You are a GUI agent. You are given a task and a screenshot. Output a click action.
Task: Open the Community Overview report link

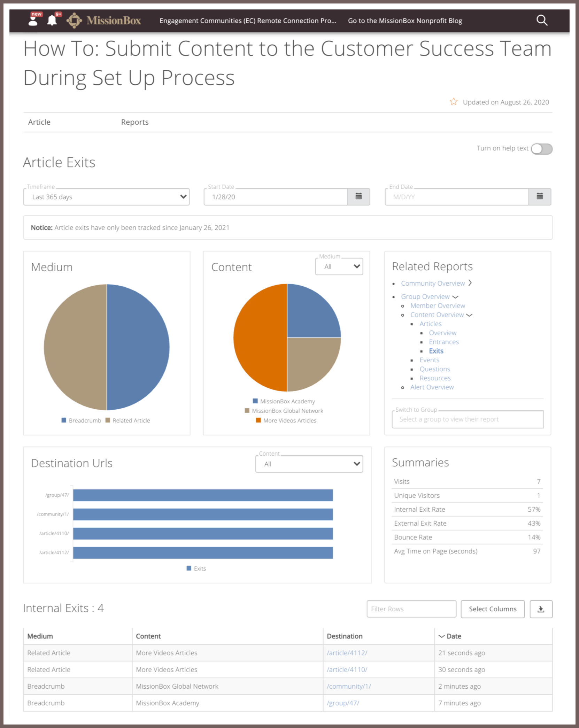point(433,283)
